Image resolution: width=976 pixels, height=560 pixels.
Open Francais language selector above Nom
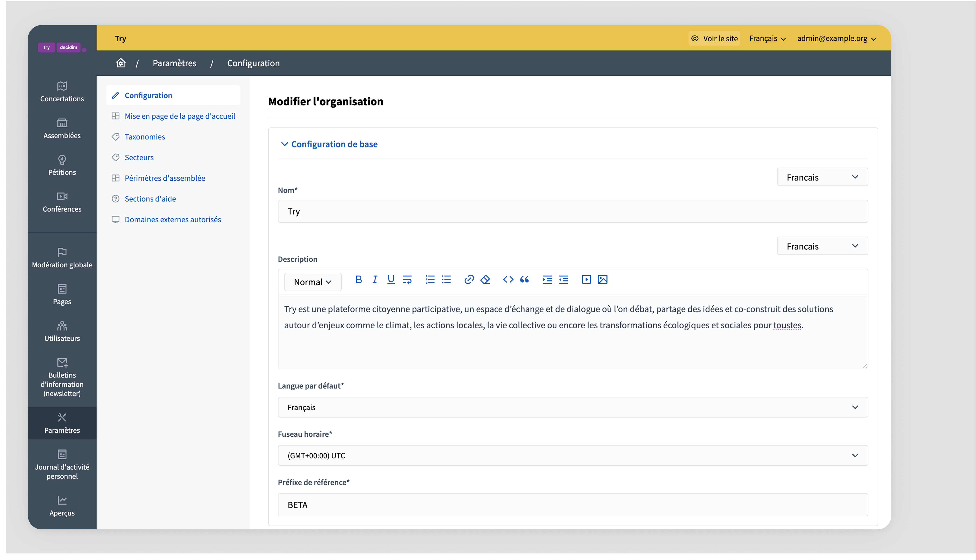(x=822, y=177)
